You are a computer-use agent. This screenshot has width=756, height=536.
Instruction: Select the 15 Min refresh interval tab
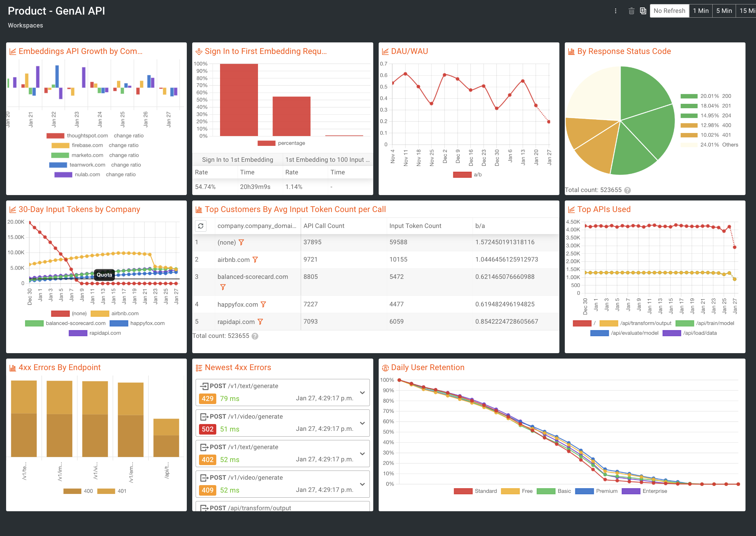tap(747, 11)
